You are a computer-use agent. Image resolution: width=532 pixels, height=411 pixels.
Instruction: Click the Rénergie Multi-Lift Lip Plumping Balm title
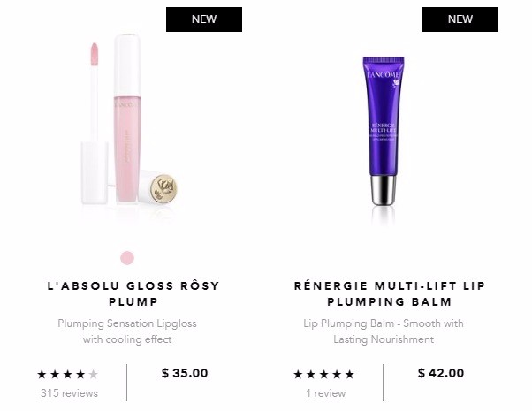(390, 293)
